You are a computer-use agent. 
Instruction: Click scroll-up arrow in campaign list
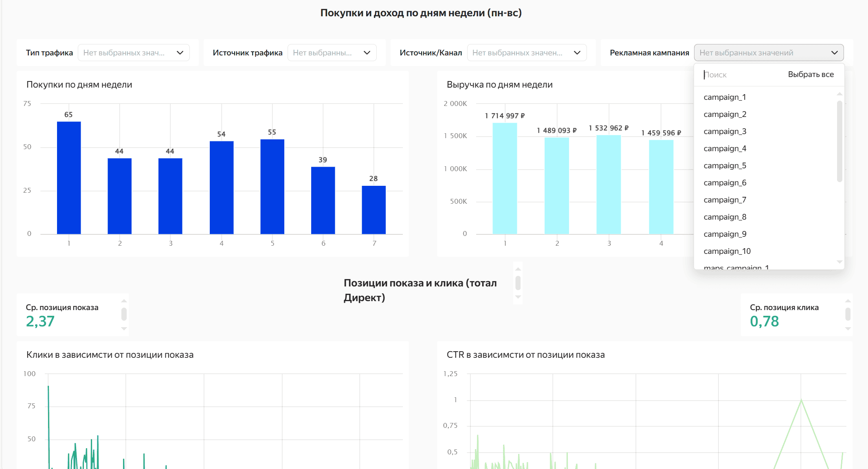click(x=839, y=93)
